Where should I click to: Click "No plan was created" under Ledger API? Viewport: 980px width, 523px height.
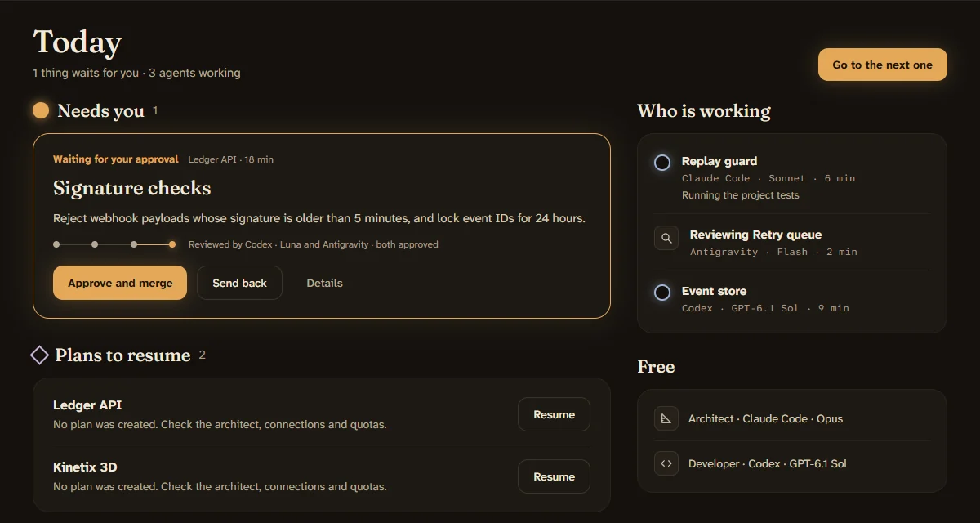(220, 425)
